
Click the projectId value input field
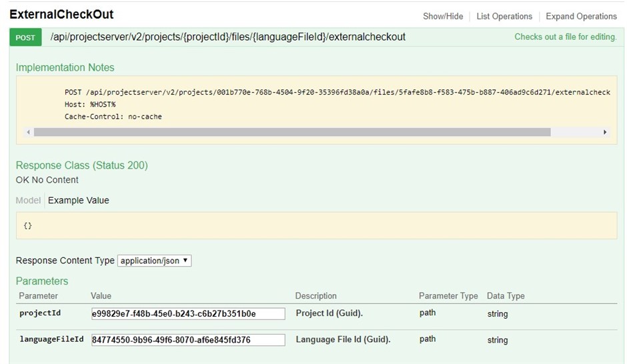click(x=188, y=313)
